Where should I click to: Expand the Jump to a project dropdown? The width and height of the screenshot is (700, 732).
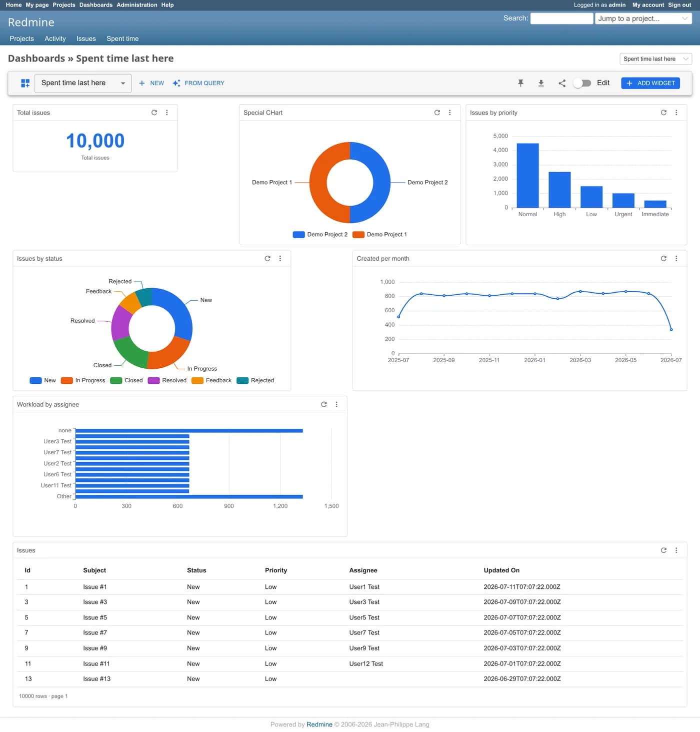click(643, 19)
